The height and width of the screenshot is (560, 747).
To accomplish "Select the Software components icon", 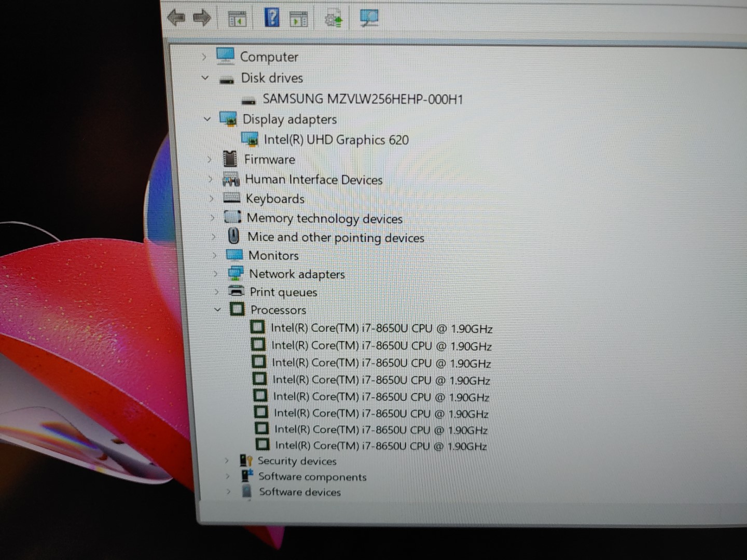I will click(x=247, y=475).
